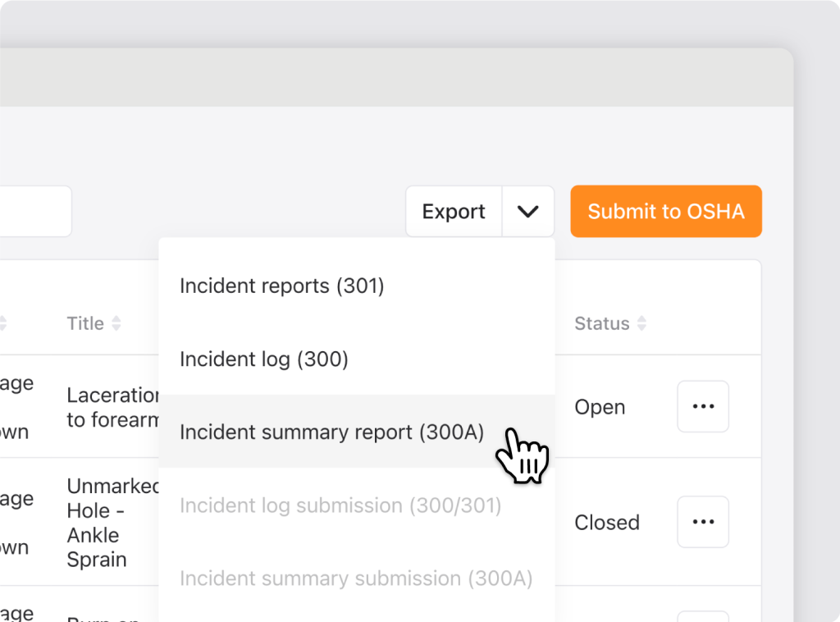The image size is (840, 622).
Task: Click Incident log submission (300/301) option
Action: click(340, 505)
